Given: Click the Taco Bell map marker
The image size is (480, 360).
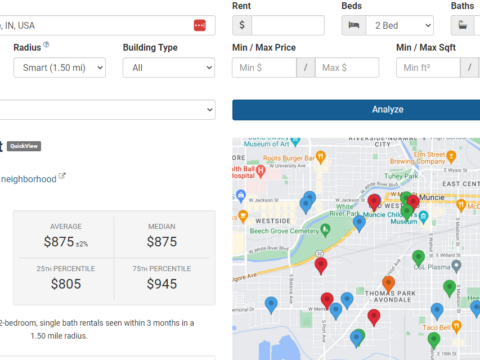Looking at the screenshot, I should [456, 326].
